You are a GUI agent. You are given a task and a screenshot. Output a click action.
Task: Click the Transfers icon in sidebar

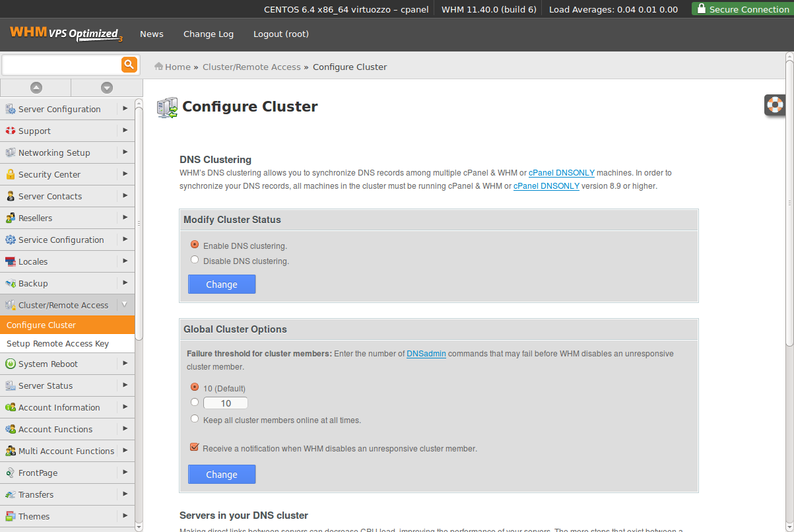point(10,494)
